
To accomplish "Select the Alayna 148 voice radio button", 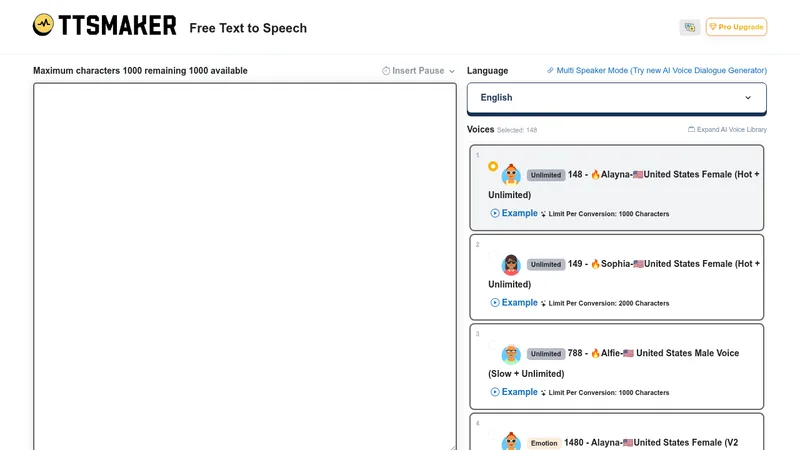I will coord(493,166).
